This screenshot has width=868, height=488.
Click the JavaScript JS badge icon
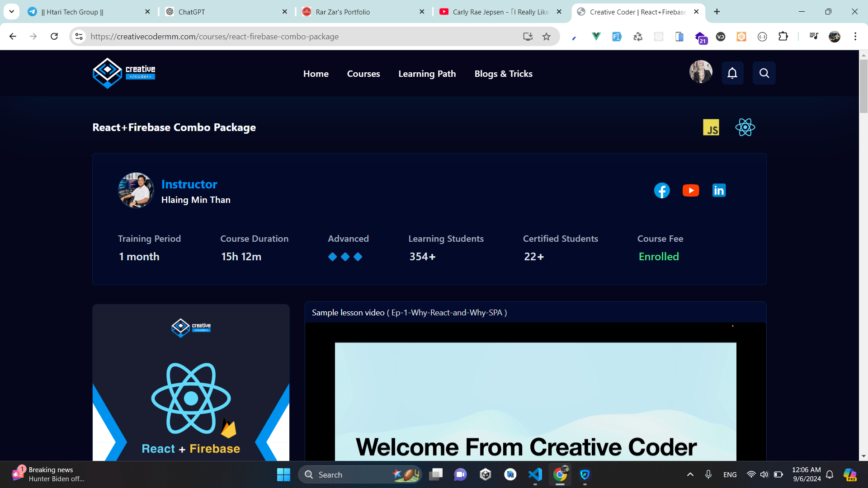pyautogui.click(x=711, y=127)
